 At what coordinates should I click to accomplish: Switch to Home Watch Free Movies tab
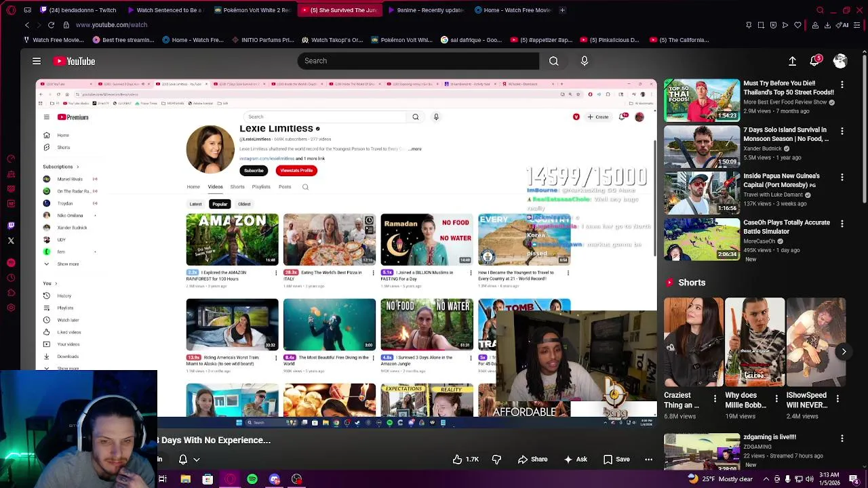[x=513, y=10]
